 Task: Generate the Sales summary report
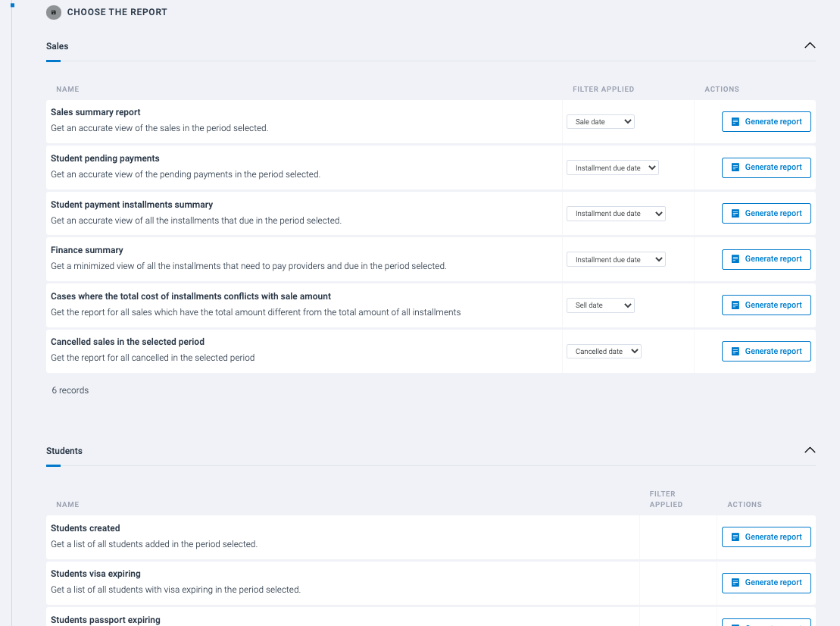(x=766, y=122)
